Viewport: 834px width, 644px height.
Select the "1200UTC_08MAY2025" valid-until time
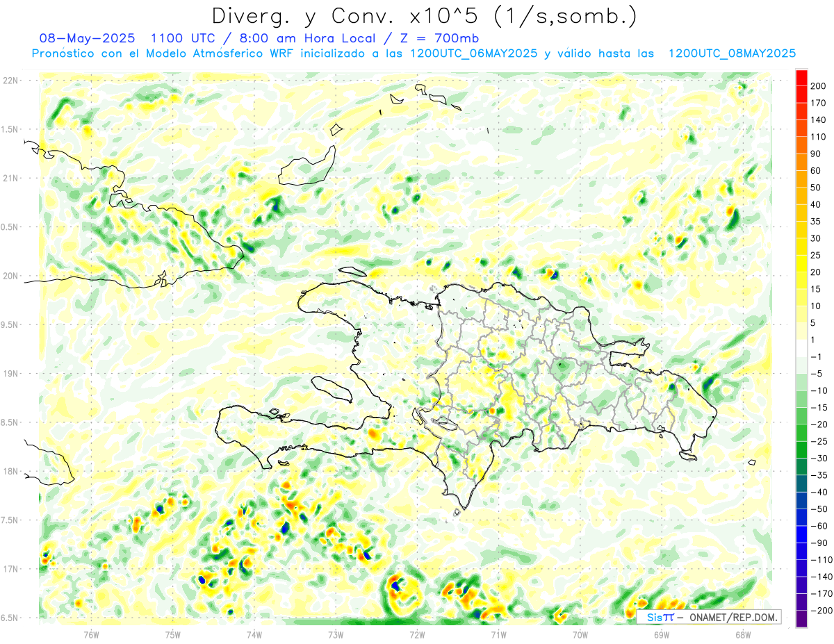tap(732, 53)
